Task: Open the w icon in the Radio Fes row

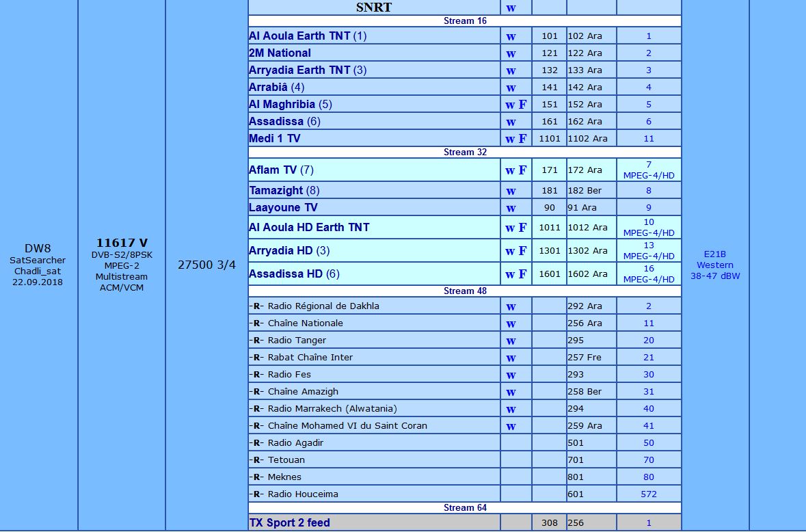Action: [x=511, y=375]
